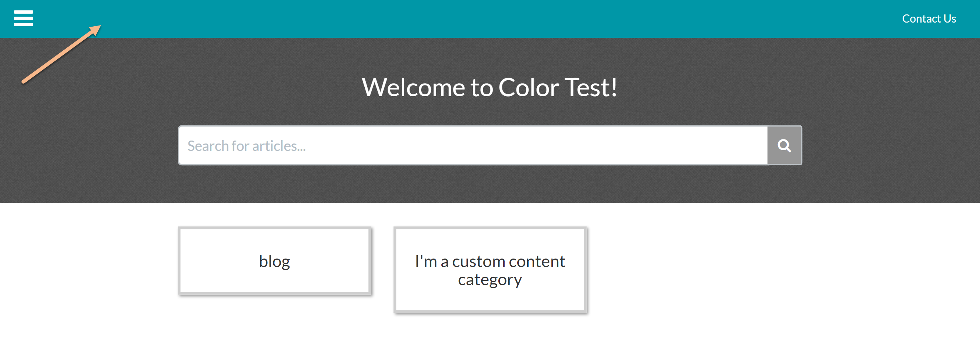Image resolution: width=980 pixels, height=344 pixels.
Task: Focus the Search for articles field
Action: pos(472,146)
